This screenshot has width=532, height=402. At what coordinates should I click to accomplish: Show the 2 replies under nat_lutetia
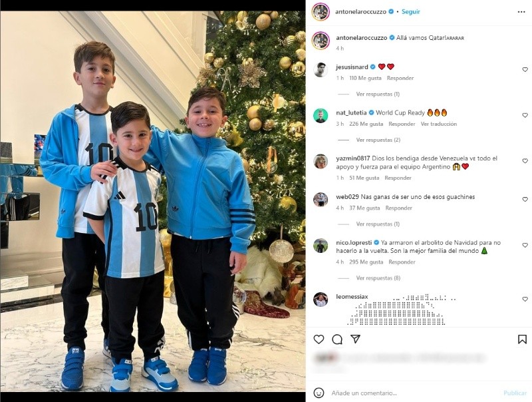pyautogui.click(x=378, y=140)
